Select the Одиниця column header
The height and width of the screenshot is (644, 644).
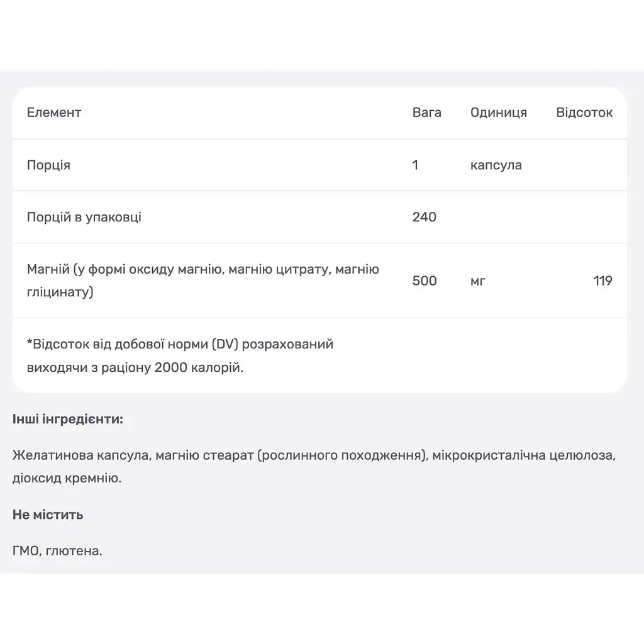[x=499, y=113]
